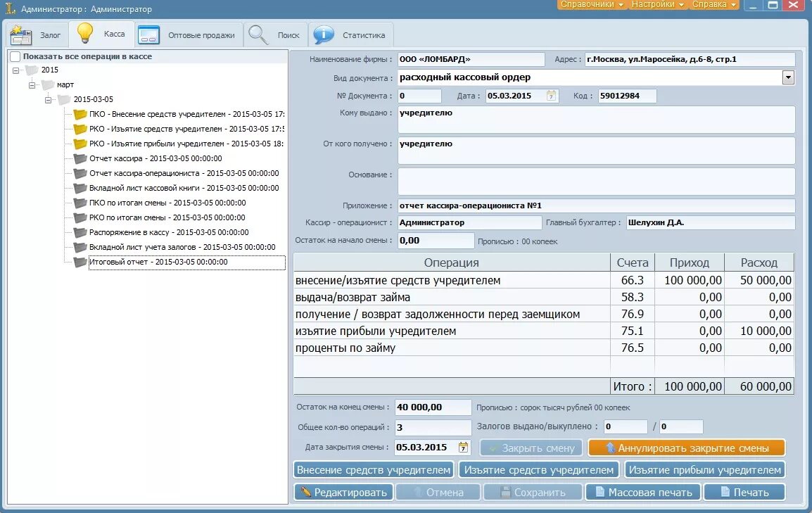Click the lightbulb icon on Касса tab
The image size is (812, 513).
point(84,34)
